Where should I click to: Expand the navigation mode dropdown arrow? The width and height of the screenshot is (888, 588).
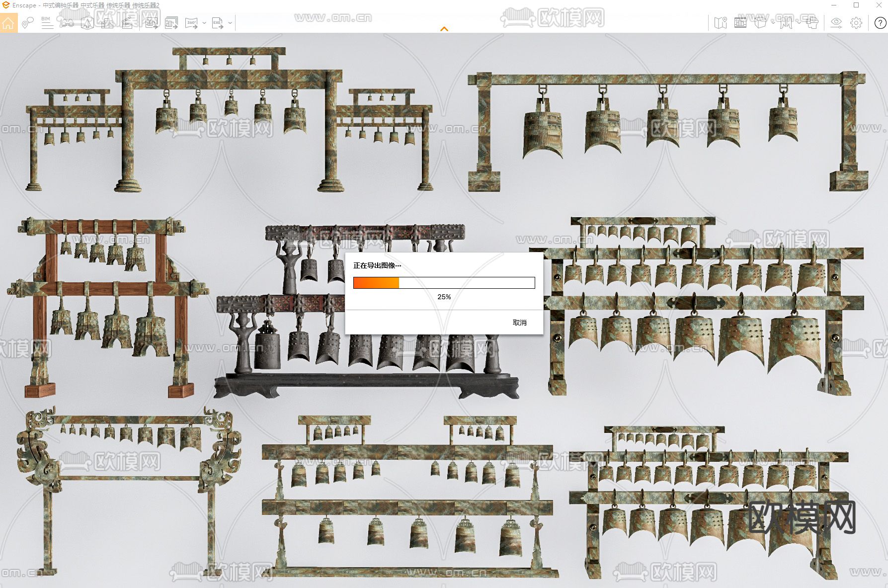[x=799, y=23]
